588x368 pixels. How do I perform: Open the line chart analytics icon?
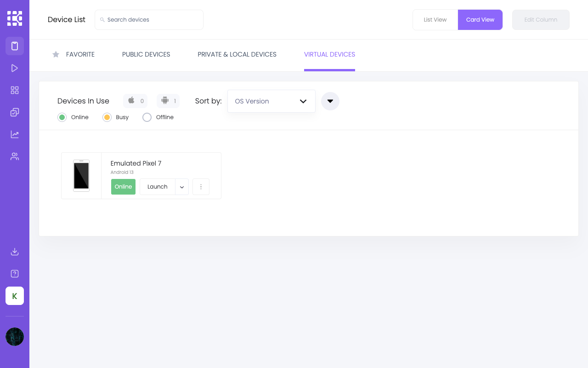coord(15,134)
